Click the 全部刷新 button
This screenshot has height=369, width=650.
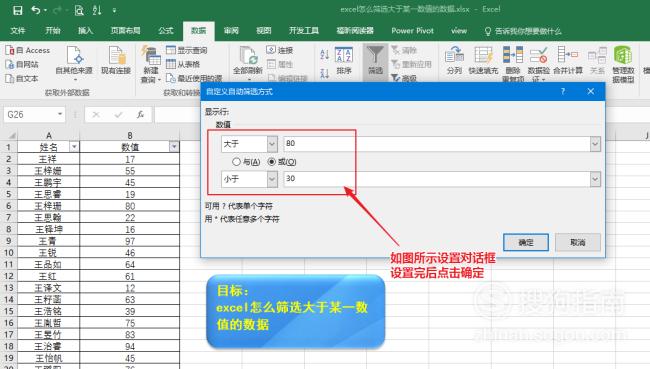(247, 62)
